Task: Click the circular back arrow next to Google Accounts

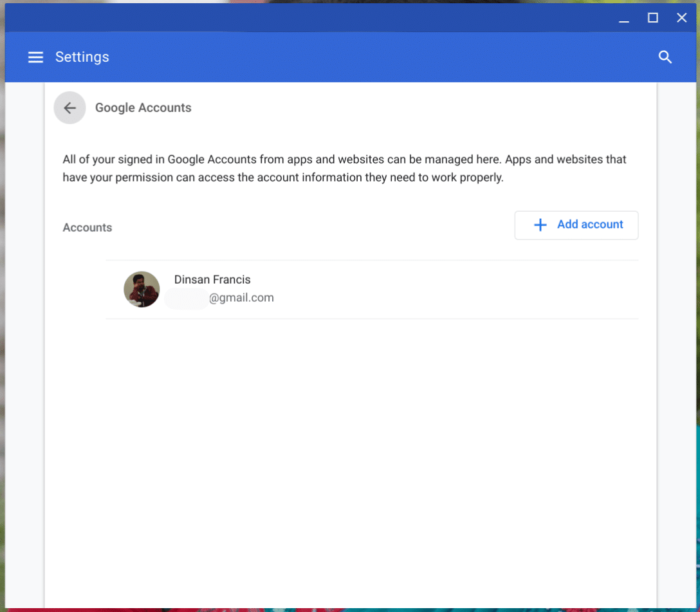Action: click(69, 107)
